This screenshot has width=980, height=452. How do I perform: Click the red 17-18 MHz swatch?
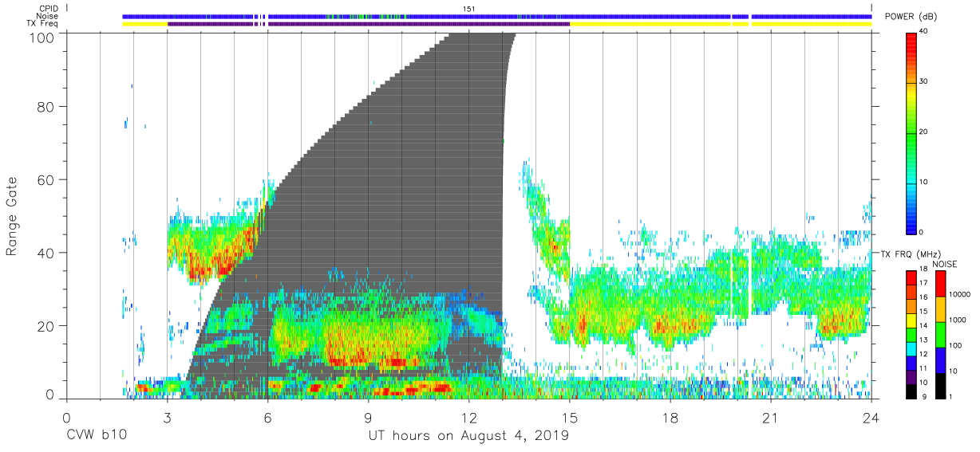pos(912,277)
